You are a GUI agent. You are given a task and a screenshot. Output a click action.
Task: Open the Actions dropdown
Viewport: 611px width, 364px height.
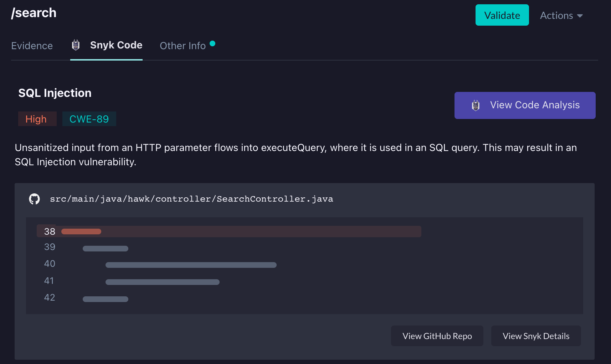pyautogui.click(x=560, y=15)
